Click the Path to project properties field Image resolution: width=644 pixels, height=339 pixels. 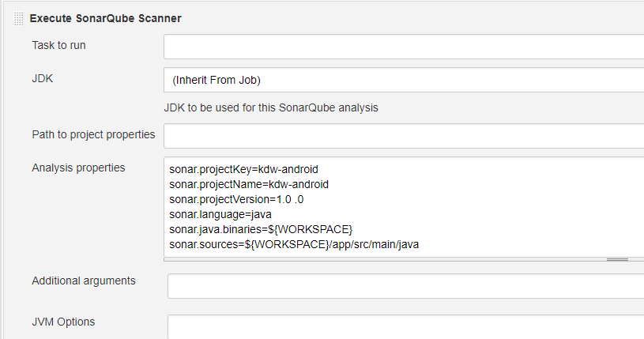tap(403, 136)
